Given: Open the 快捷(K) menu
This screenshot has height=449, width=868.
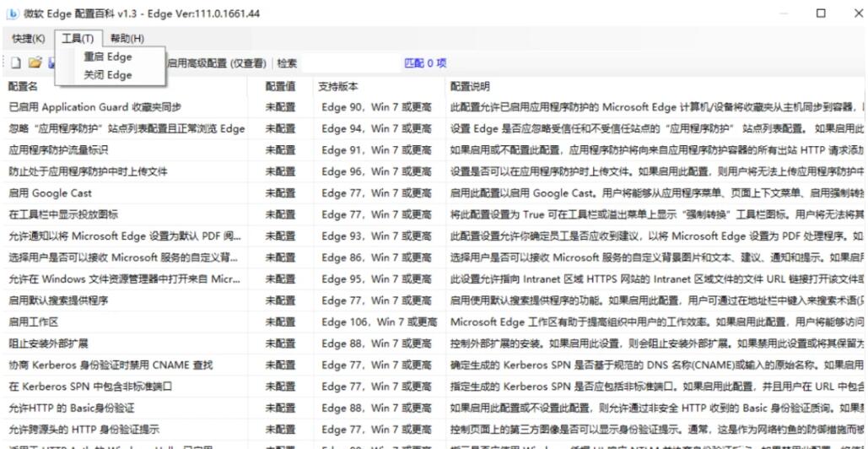Looking at the screenshot, I should pos(29,38).
